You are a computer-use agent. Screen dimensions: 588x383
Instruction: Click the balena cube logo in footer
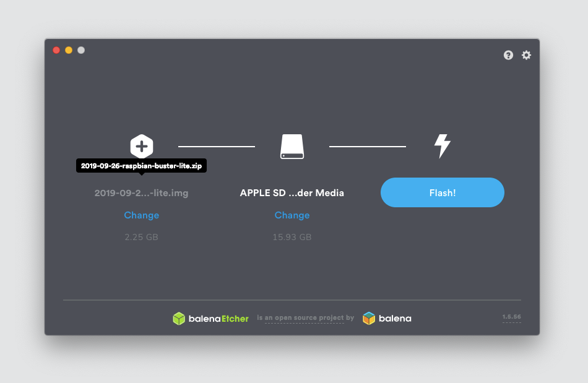pos(369,319)
